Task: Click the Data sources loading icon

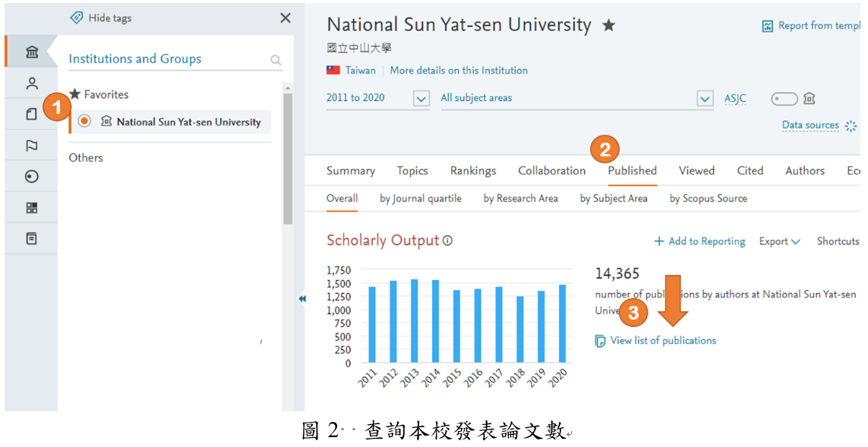Action: point(851,126)
